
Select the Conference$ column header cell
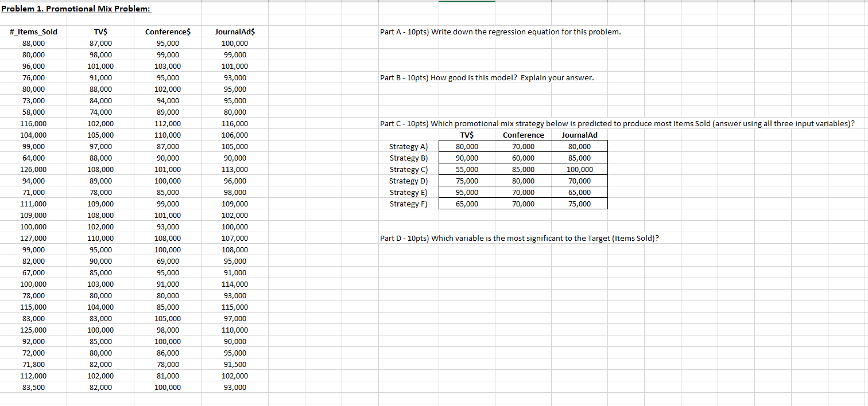(x=166, y=32)
